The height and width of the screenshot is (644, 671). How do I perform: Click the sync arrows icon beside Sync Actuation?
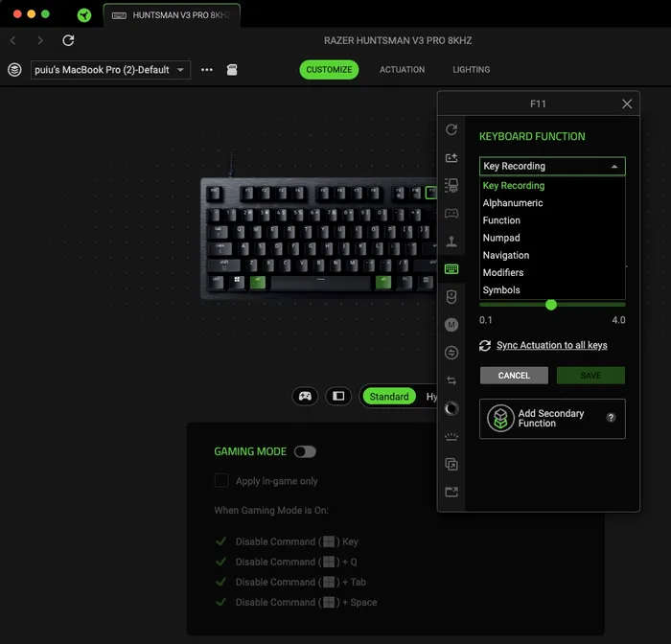(485, 345)
